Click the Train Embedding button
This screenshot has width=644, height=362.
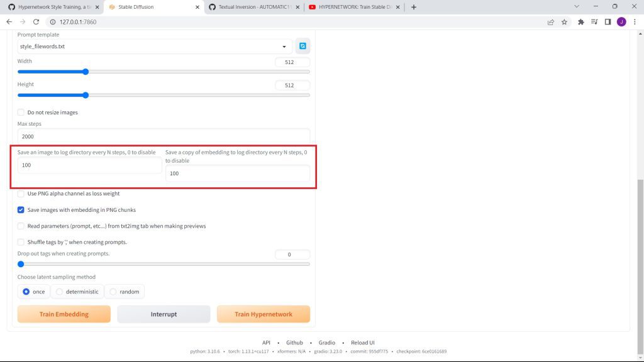pos(64,314)
